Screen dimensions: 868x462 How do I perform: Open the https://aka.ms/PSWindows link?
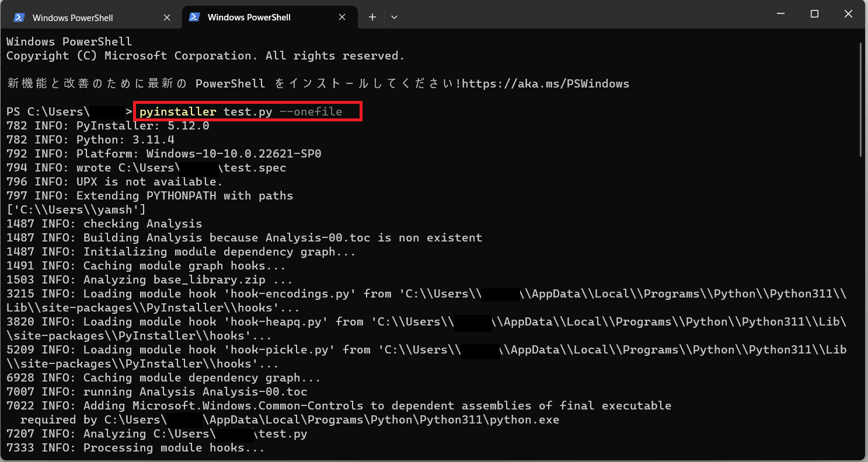click(545, 84)
